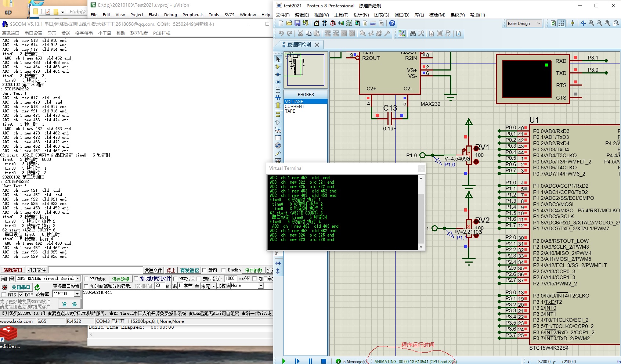621x364 pixels.
Task: Uncheck the DTR checkbox
Action: [x=21, y=295]
